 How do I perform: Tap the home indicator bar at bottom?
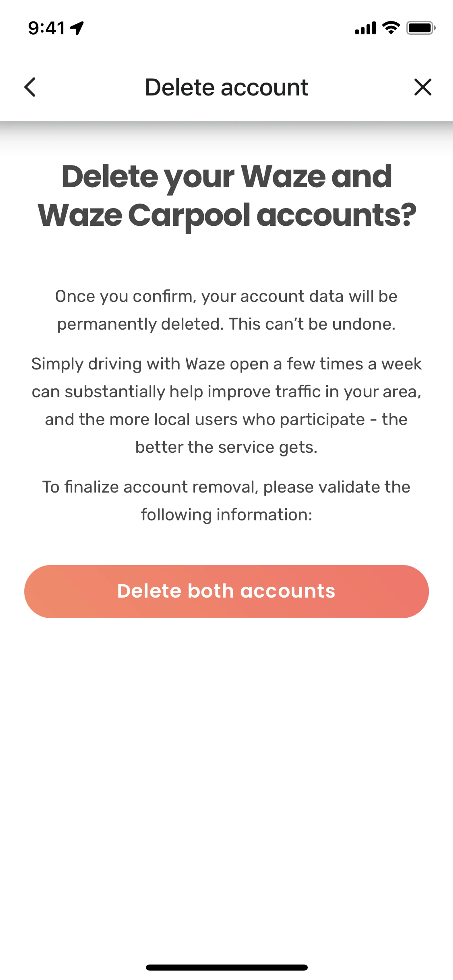(226, 967)
